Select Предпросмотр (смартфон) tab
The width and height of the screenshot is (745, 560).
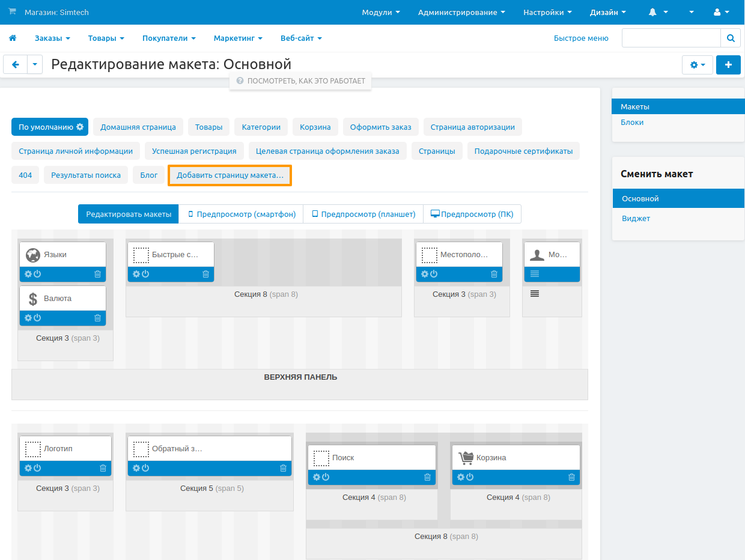[x=241, y=214]
